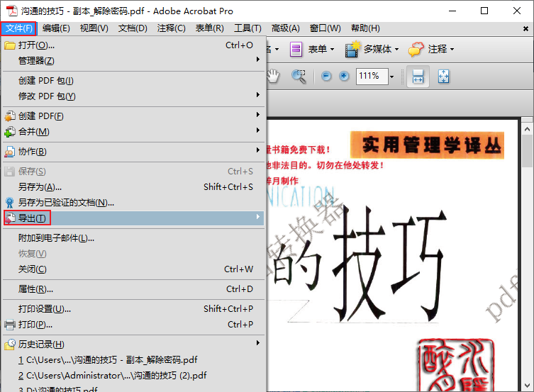Open the 文档(D) menu
534x392 pixels.
(x=133, y=28)
